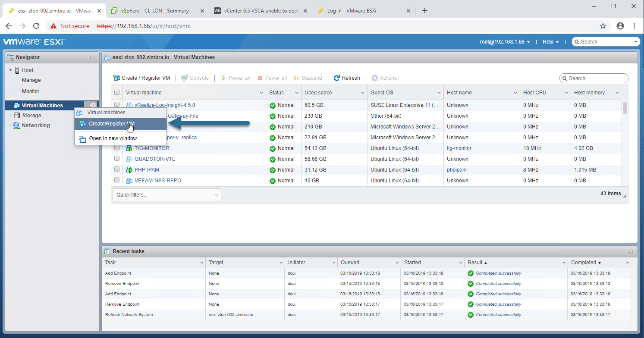The width and height of the screenshot is (644, 338).
Task: Focus the virtual machines list Search field
Action: point(594,78)
